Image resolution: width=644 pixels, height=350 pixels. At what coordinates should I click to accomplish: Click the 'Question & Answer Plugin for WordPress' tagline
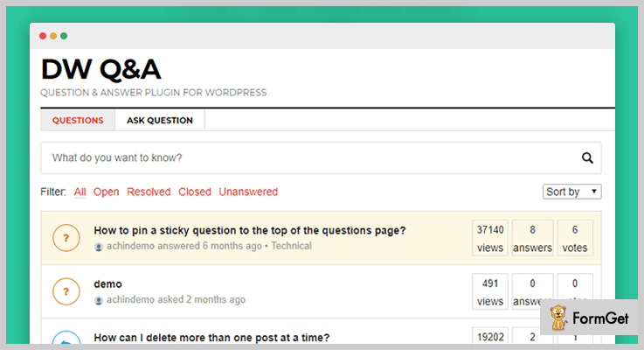point(153,93)
